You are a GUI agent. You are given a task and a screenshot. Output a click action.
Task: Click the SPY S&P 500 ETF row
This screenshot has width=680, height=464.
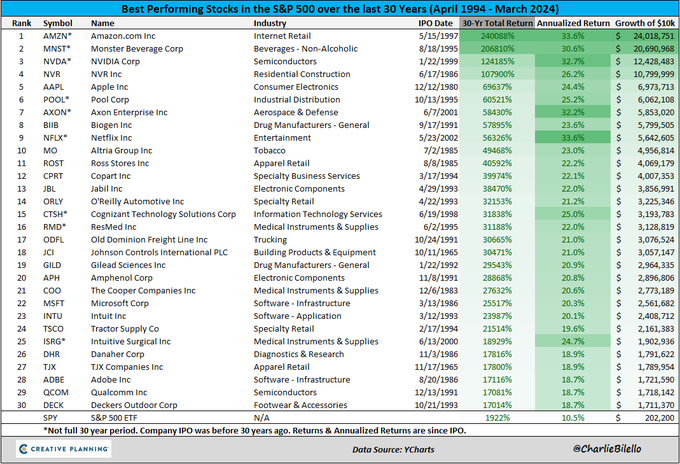(x=340, y=418)
